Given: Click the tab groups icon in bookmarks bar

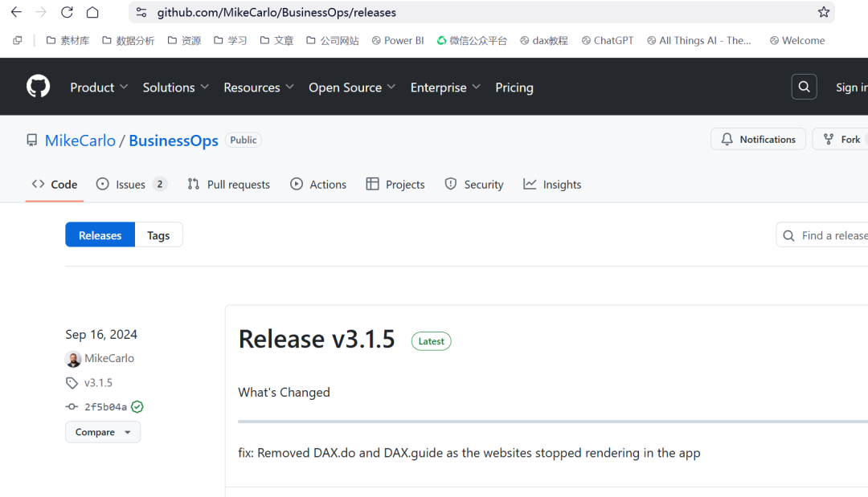Looking at the screenshot, I should click(18, 40).
